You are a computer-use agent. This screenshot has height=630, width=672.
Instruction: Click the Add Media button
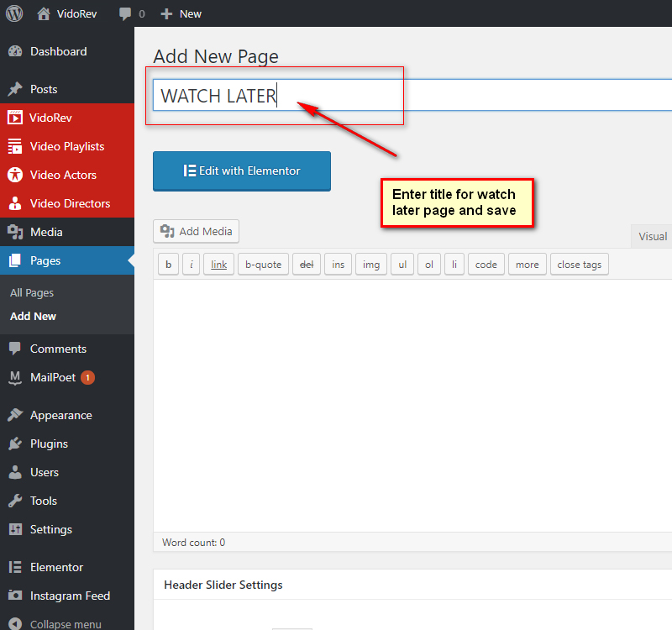[x=197, y=231]
